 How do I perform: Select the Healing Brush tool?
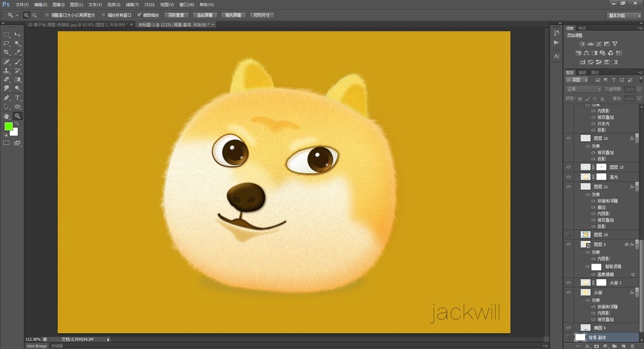(x=6, y=62)
